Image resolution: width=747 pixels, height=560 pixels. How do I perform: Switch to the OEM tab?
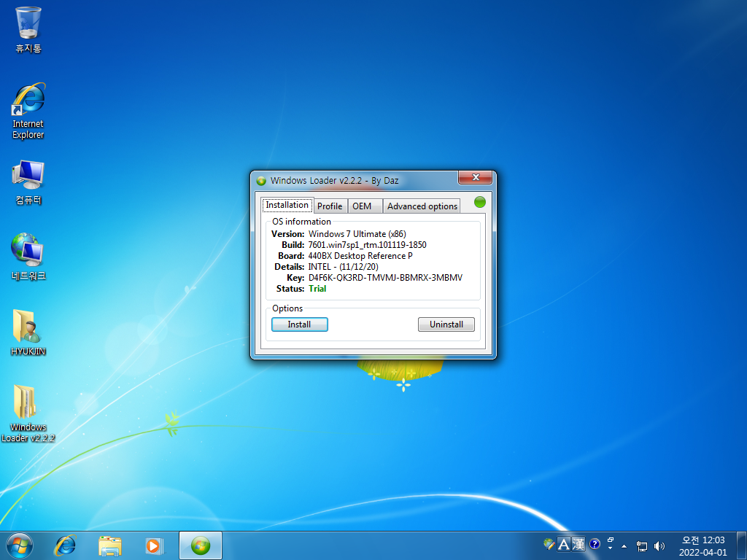365,206
